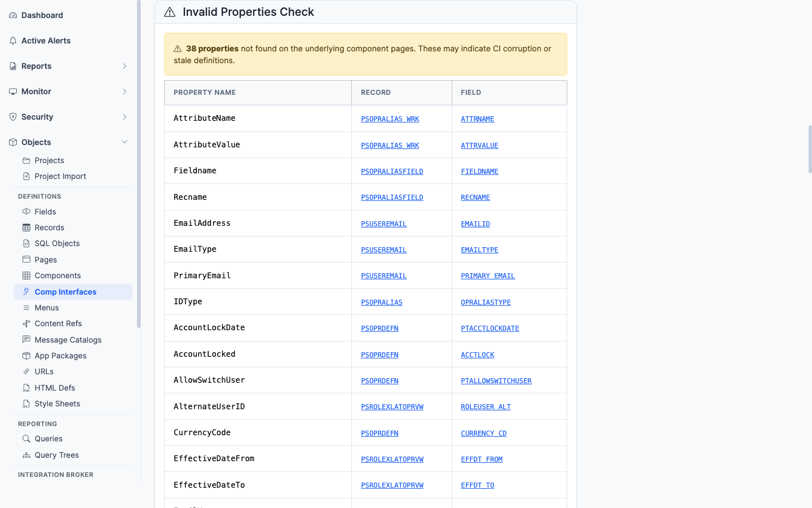Image resolution: width=812 pixels, height=508 pixels.
Task: Open PSOPRALIAS_WRK record for AttributeName
Action: (390, 119)
